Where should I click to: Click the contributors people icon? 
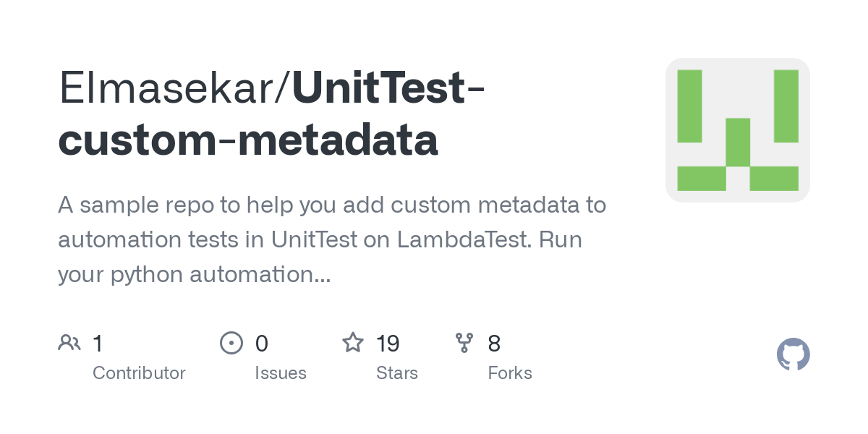(69, 343)
